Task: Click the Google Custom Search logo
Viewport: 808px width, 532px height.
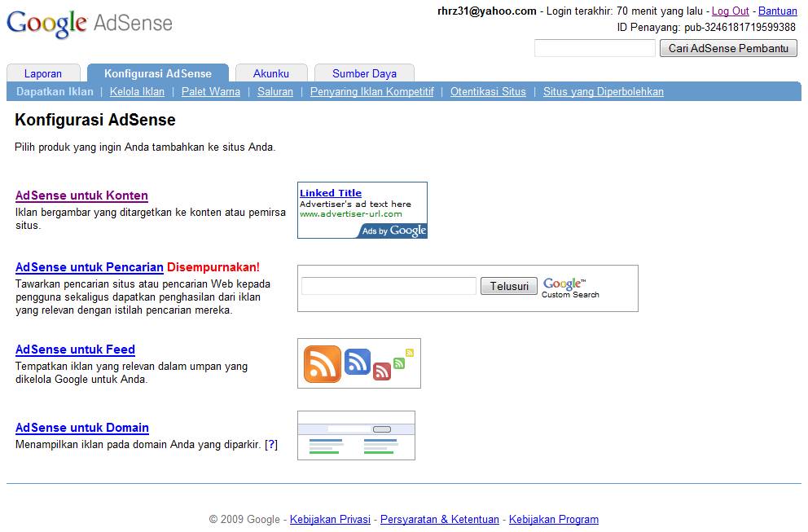Action: 570,288
